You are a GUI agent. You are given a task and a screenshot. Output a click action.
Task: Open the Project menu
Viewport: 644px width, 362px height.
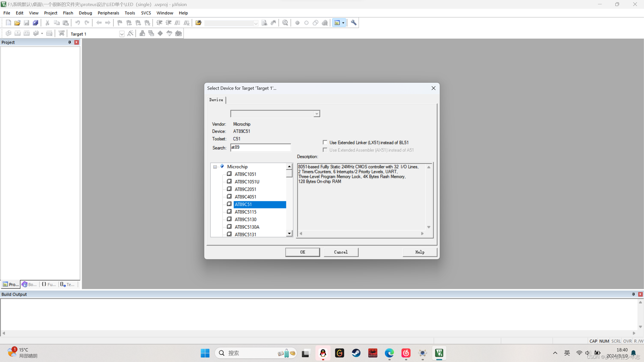tap(51, 13)
